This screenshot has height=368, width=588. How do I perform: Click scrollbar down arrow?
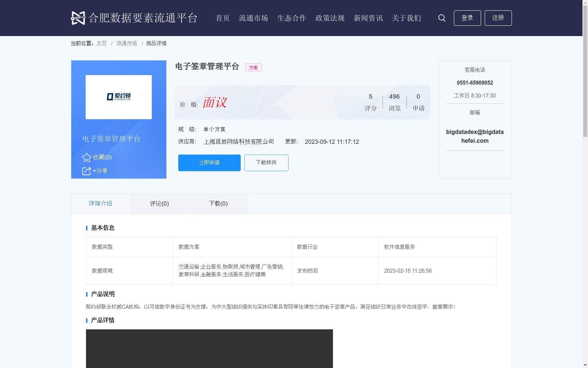pyautogui.click(x=585, y=365)
